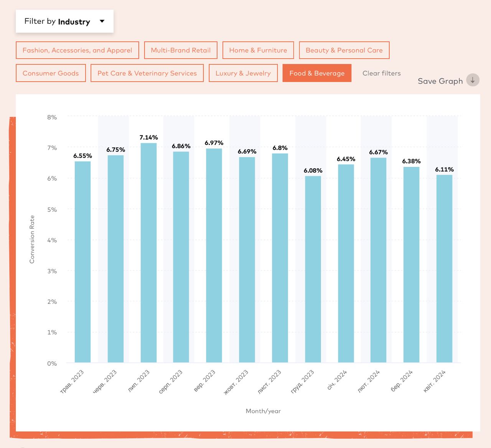Screen dimensions: 491x448
Task: Click the 7.14% bar for лип. 2023
Action: click(148, 253)
